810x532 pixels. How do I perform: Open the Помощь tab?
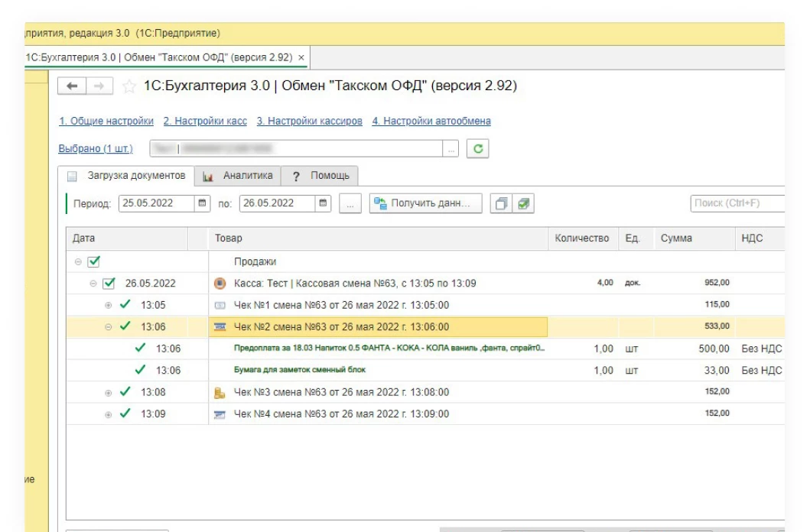[x=320, y=176]
